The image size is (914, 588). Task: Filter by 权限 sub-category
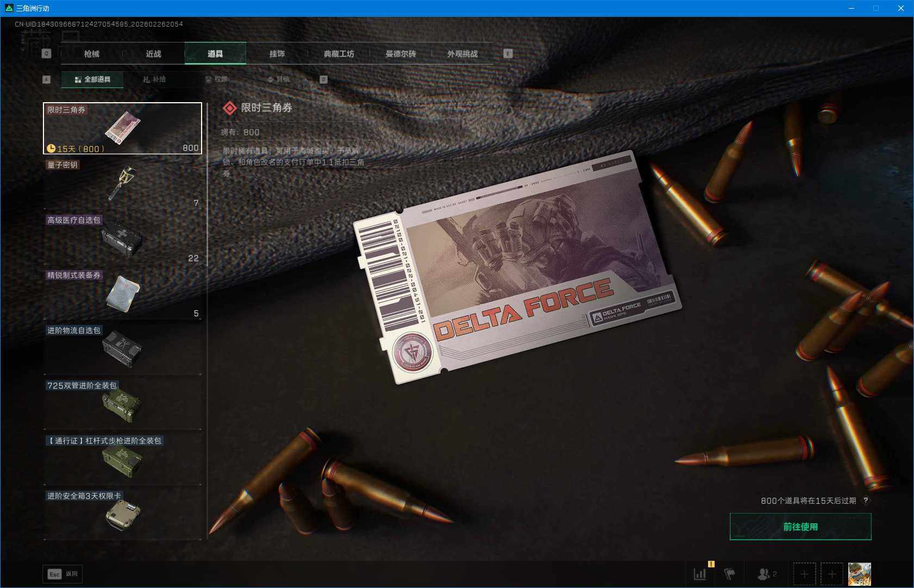click(x=216, y=79)
